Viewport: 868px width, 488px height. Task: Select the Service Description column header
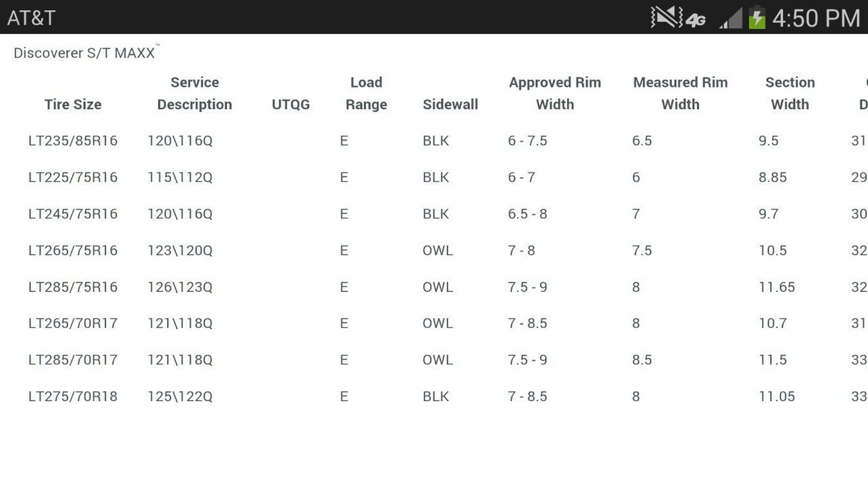tap(194, 94)
